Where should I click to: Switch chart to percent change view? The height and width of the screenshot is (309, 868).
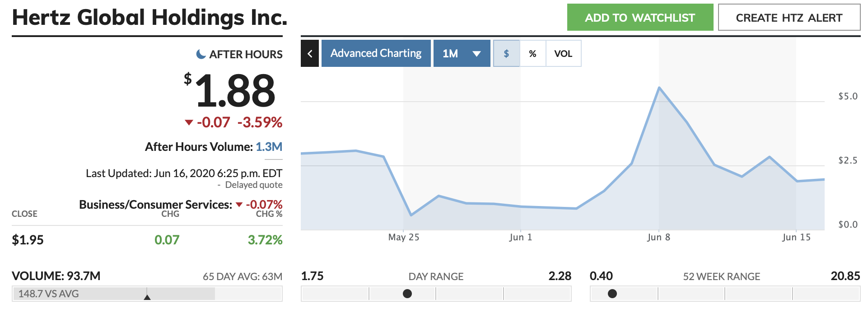(x=533, y=53)
